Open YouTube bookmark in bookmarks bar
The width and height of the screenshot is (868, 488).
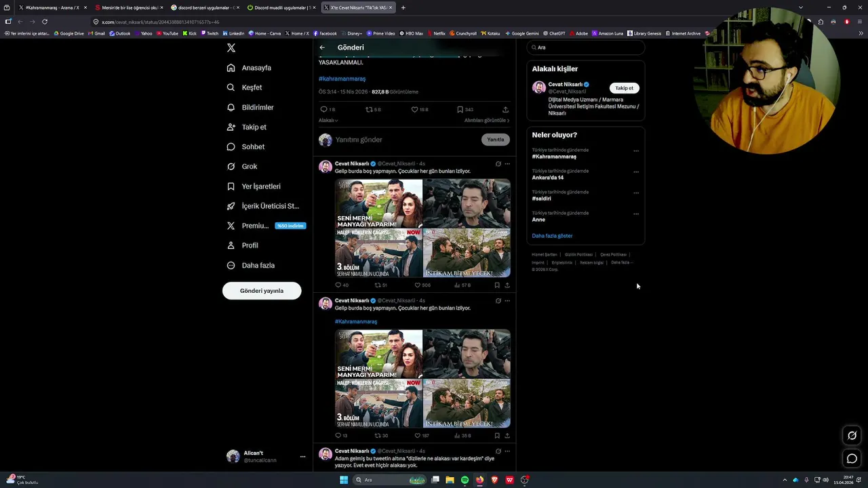(x=166, y=33)
